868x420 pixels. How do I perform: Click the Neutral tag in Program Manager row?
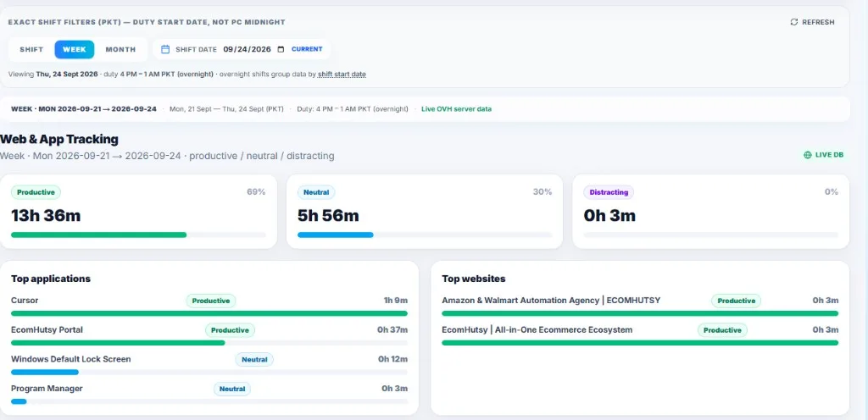coord(232,389)
